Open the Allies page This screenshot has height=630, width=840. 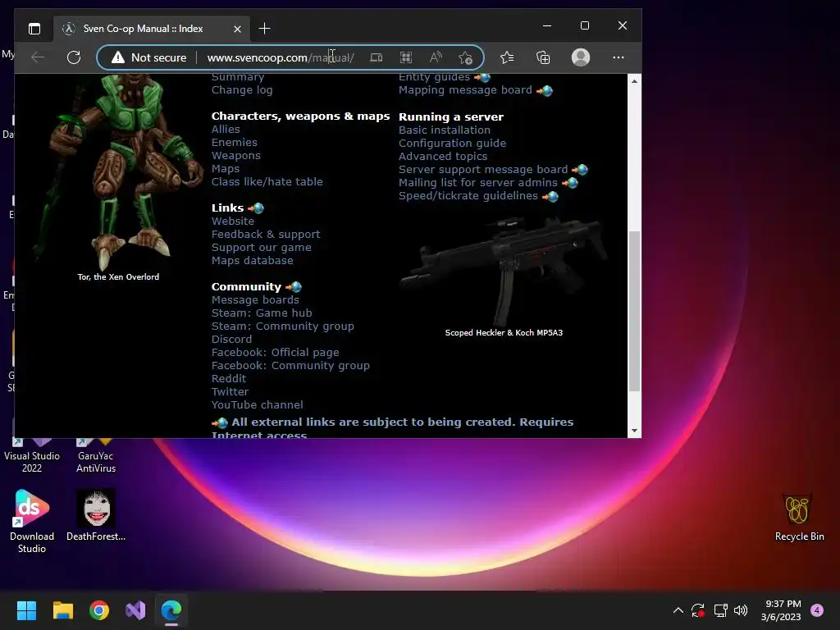pyautogui.click(x=226, y=129)
